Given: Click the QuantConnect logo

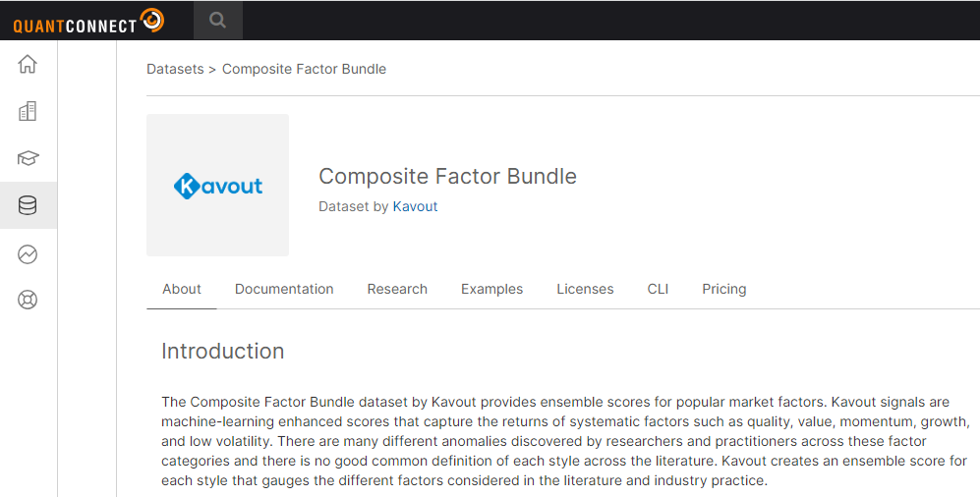Looking at the screenshot, I should 88,21.
